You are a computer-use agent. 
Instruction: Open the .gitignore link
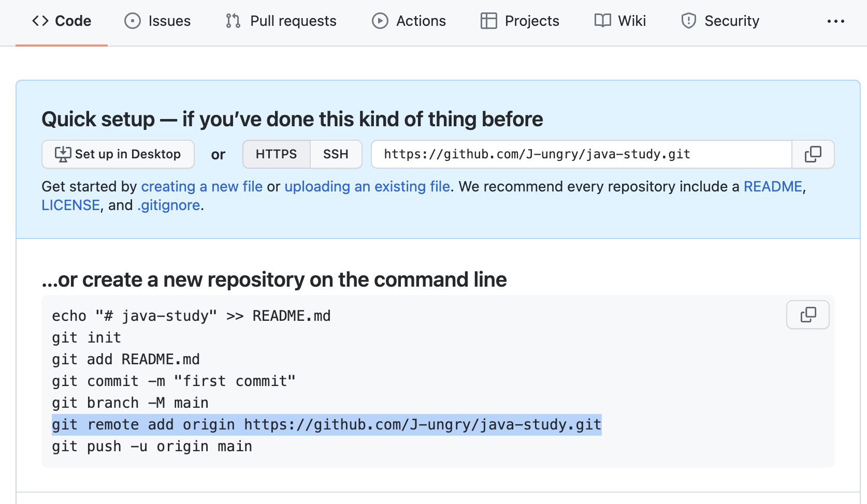coord(168,205)
